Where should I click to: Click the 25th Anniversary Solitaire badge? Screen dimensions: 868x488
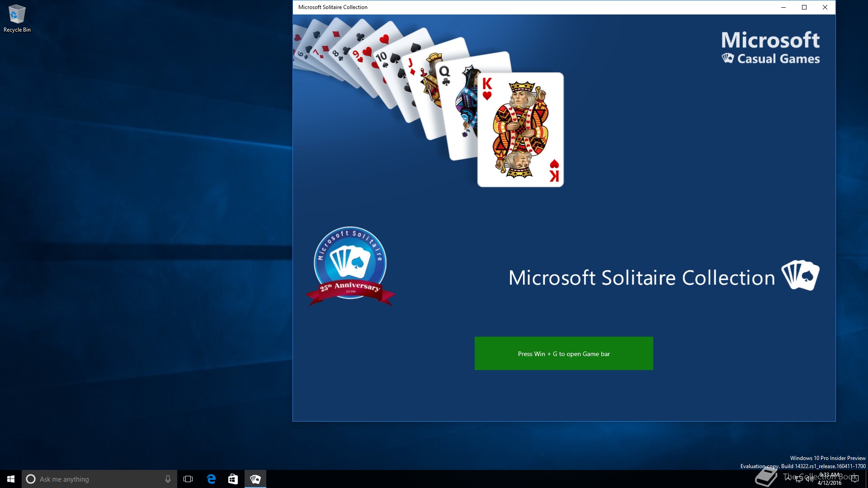click(350, 267)
